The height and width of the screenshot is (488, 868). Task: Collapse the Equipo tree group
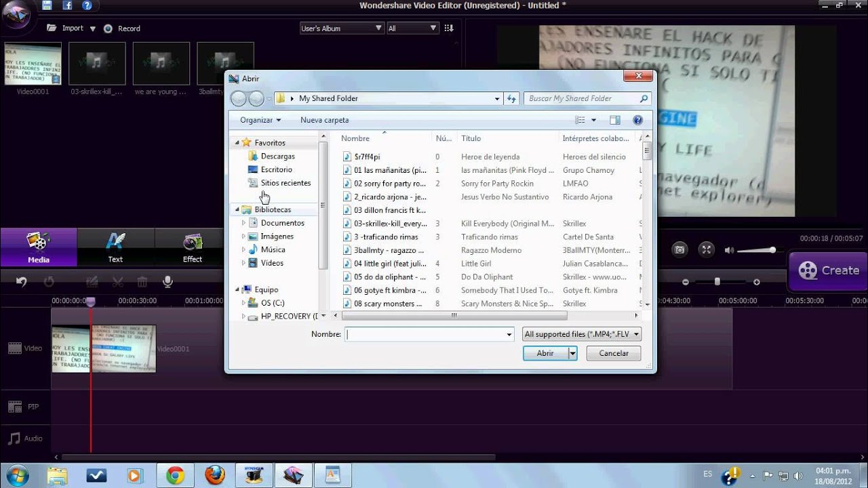tap(237, 289)
